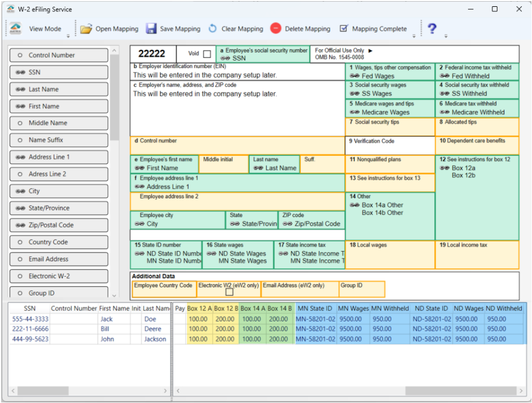Click the Open Mapping folder icon
This screenshot has width=532, height=403.
pos(86,29)
